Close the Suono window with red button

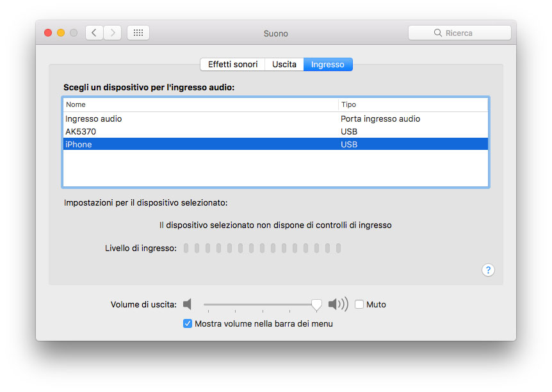(x=48, y=33)
